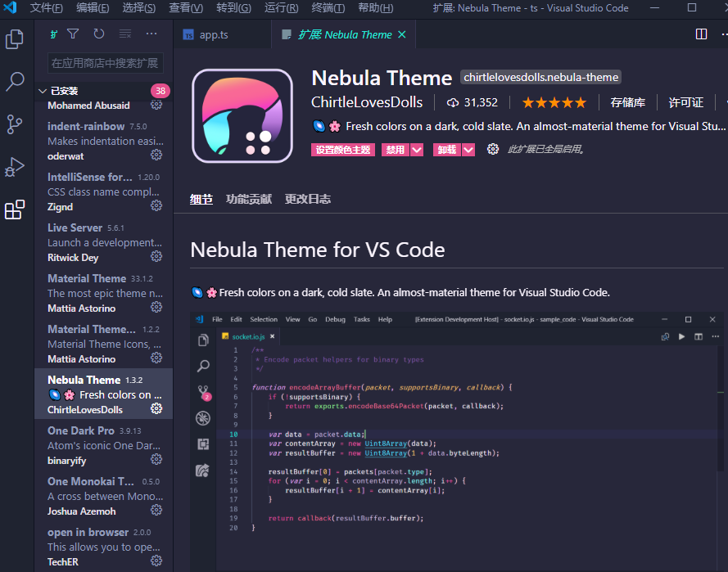Open the extensions panel more actions menu

click(151, 34)
